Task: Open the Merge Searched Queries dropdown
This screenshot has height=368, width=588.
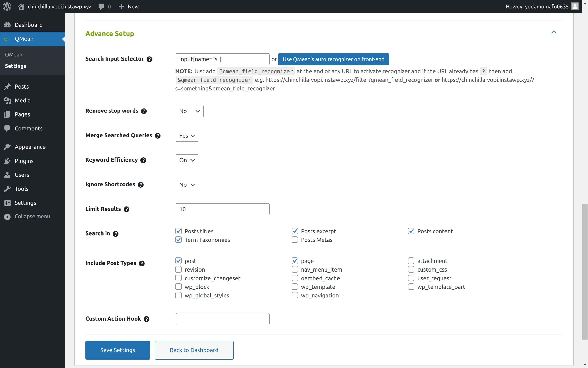Action: coord(187,136)
